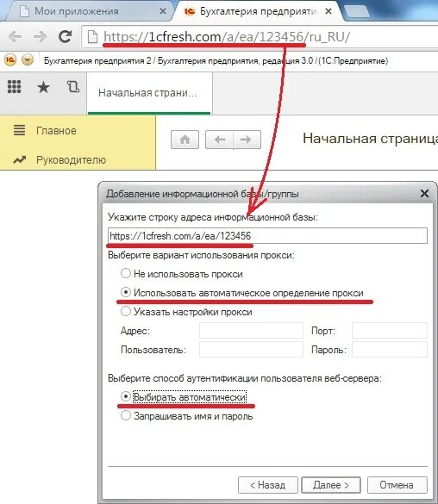Open the sections grid menu icon
The height and width of the screenshot is (504, 438).
tap(14, 87)
